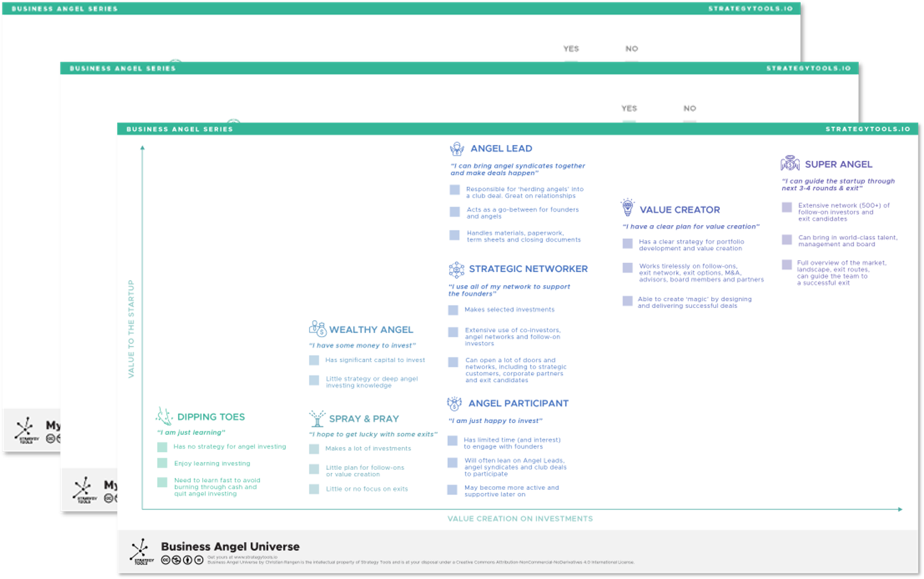Click the Angel Participant icon
924x579 pixels.
(454, 403)
